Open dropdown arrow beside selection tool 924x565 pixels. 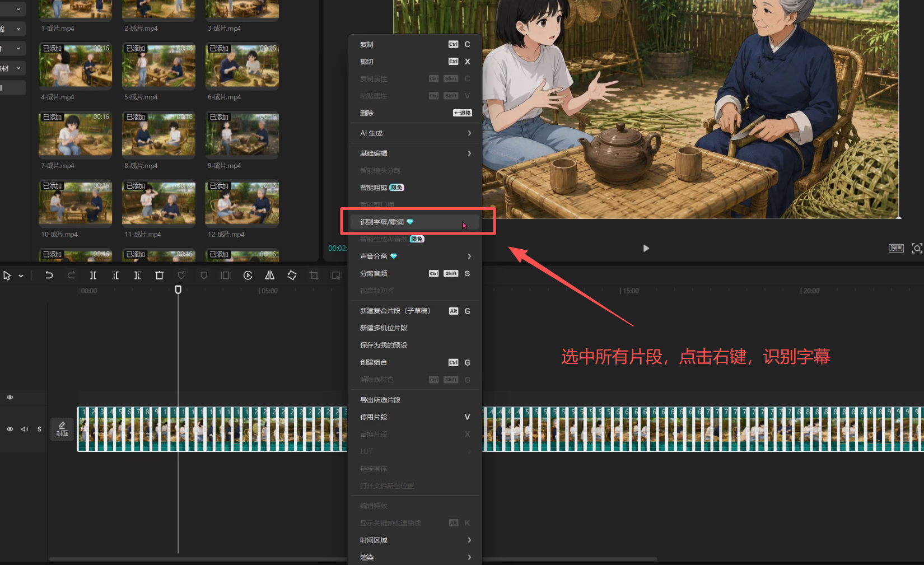pos(21,276)
